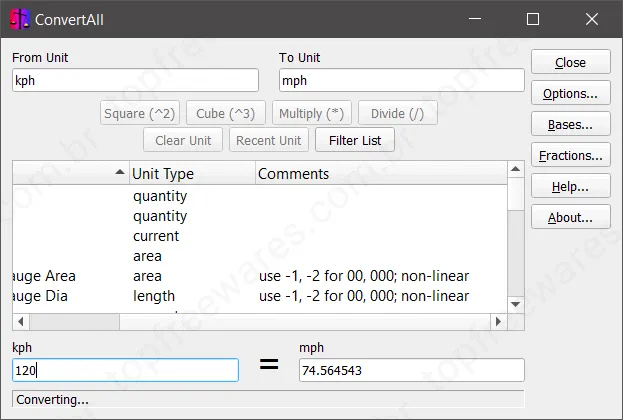Click the unit list scroll down arrow

click(515, 304)
